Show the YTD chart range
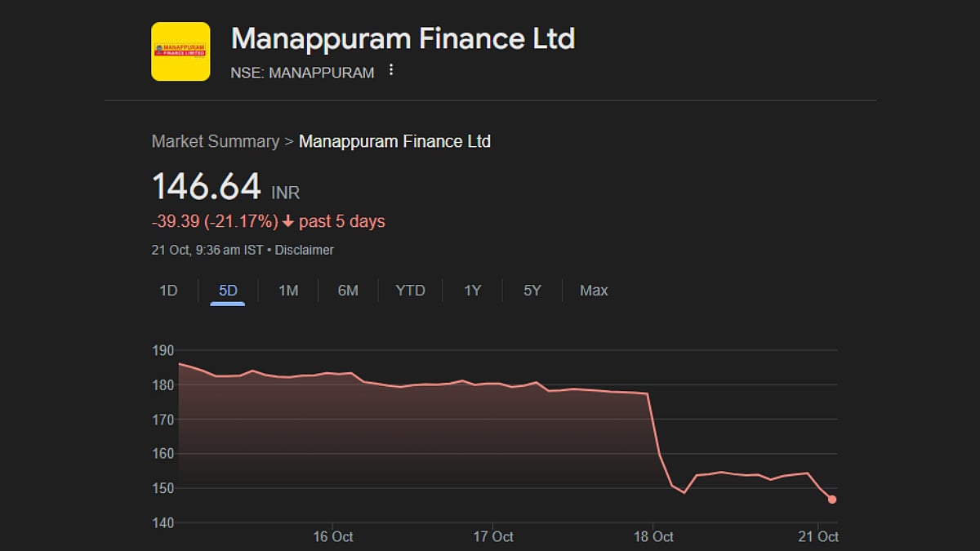Image resolution: width=980 pixels, height=551 pixels. pyautogui.click(x=410, y=291)
